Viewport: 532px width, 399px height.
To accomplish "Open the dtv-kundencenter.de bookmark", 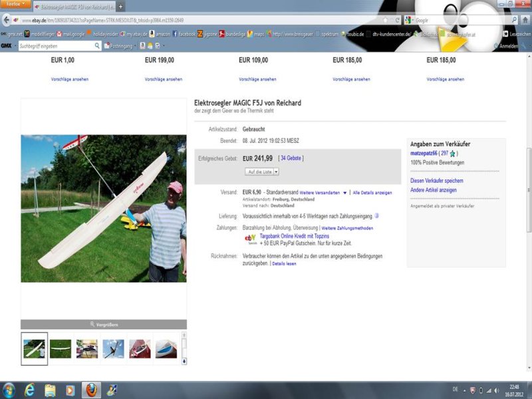I will (389, 34).
